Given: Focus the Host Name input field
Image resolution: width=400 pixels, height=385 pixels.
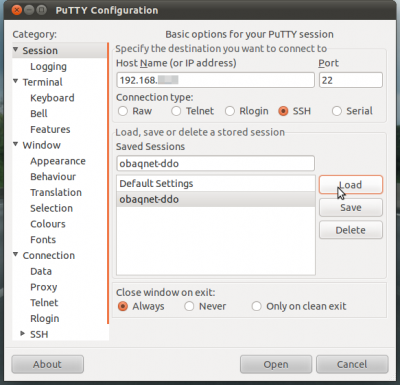Looking at the screenshot, I should pos(215,80).
